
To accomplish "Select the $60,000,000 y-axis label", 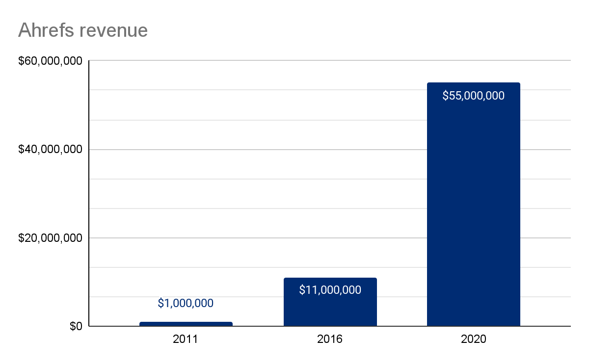I will point(50,61).
